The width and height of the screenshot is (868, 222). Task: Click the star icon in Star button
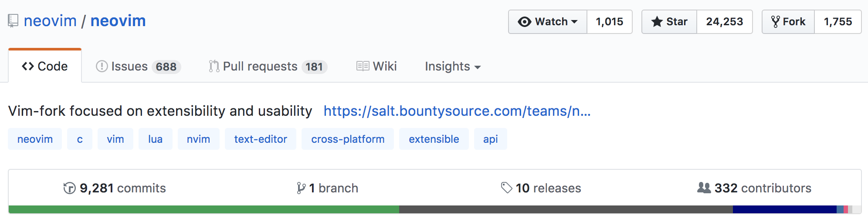(x=657, y=22)
